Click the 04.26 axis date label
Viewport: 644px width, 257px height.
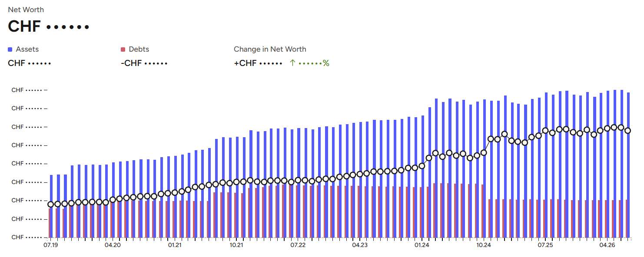(x=607, y=245)
